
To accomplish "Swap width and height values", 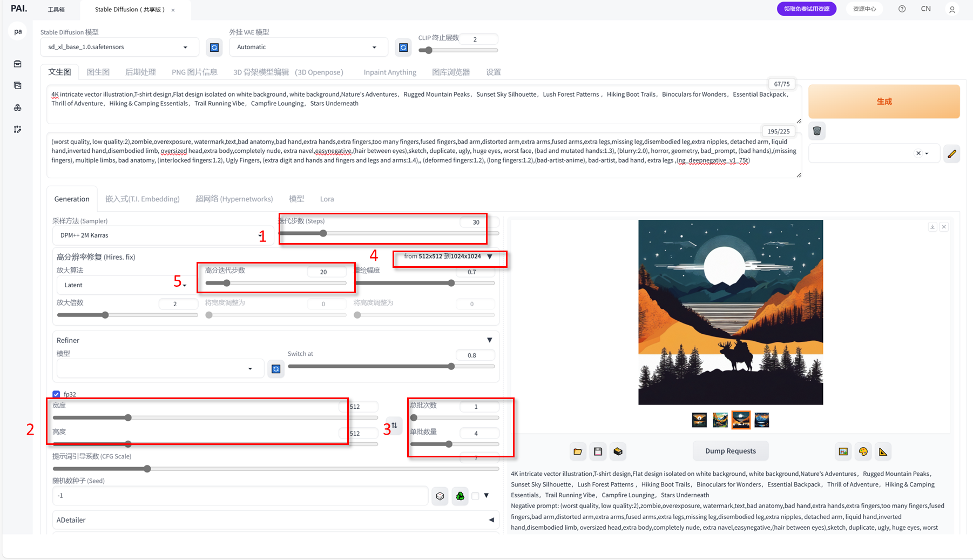I will point(394,426).
